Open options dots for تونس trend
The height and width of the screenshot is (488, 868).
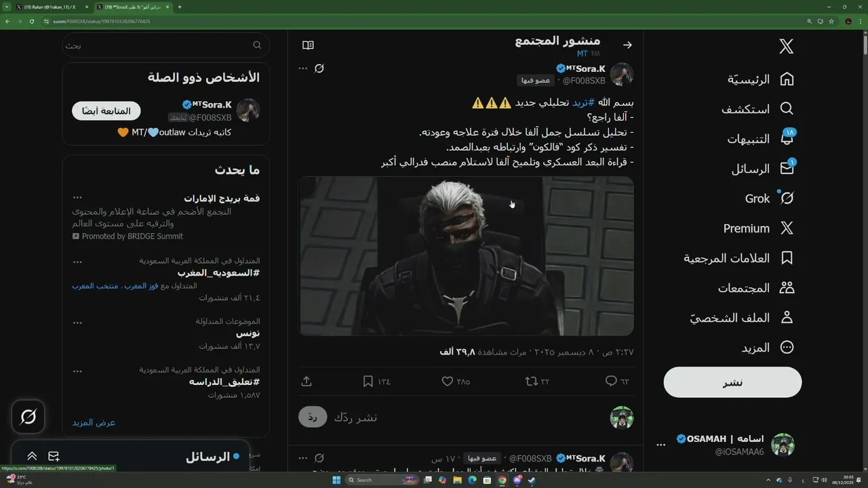tap(77, 322)
